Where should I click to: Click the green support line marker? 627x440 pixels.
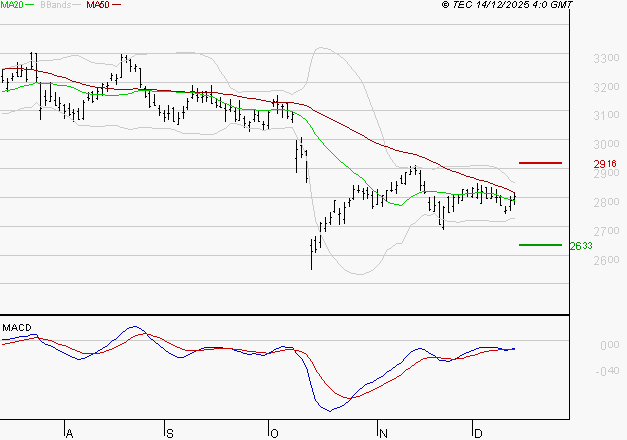pyautogui.click(x=540, y=245)
